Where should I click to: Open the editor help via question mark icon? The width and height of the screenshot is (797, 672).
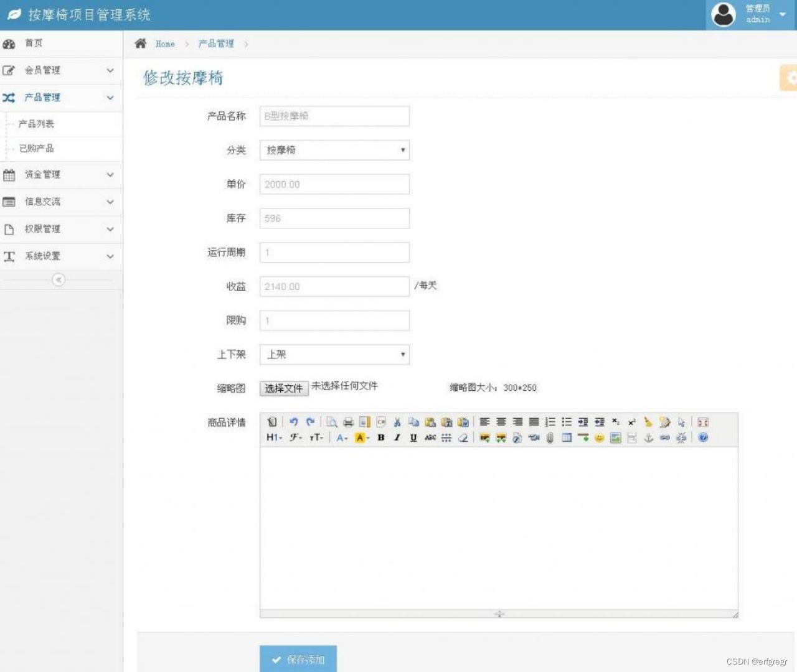coord(702,437)
